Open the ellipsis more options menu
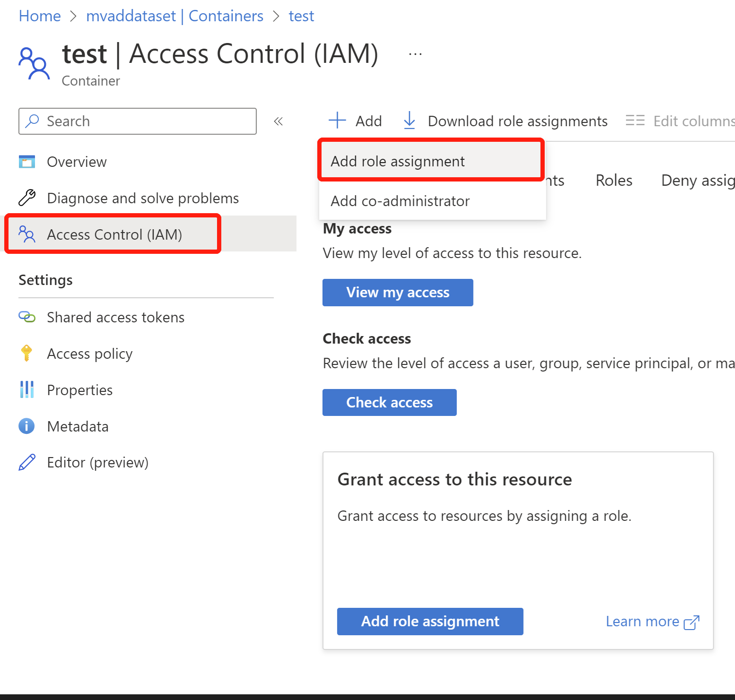The width and height of the screenshot is (735, 700). pyautogui.click(x=415, y=54)
